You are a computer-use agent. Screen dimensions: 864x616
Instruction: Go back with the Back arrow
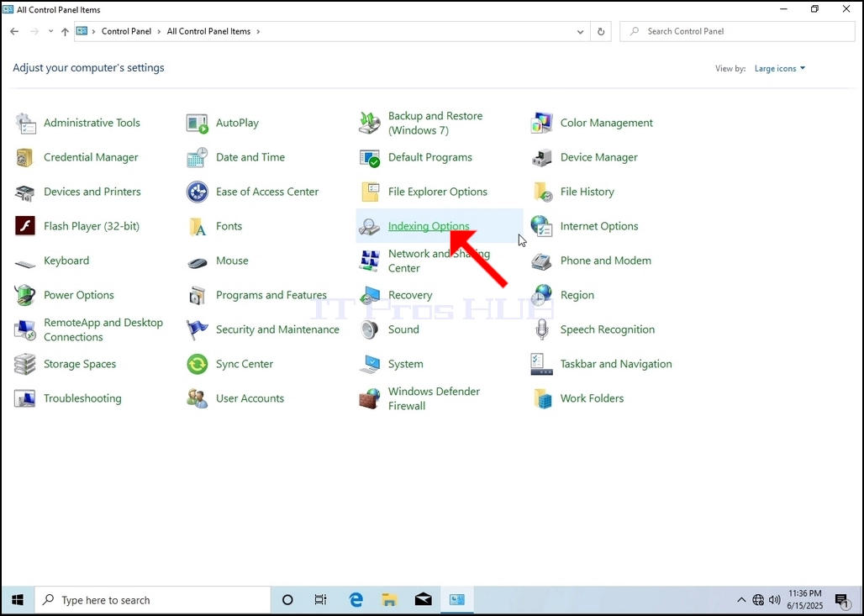pos(14,32)
